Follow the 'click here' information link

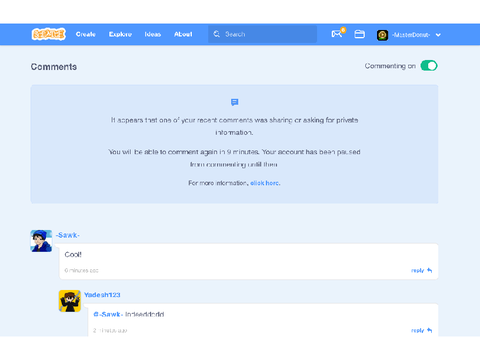pyautogui.click(x=265, y=183)
